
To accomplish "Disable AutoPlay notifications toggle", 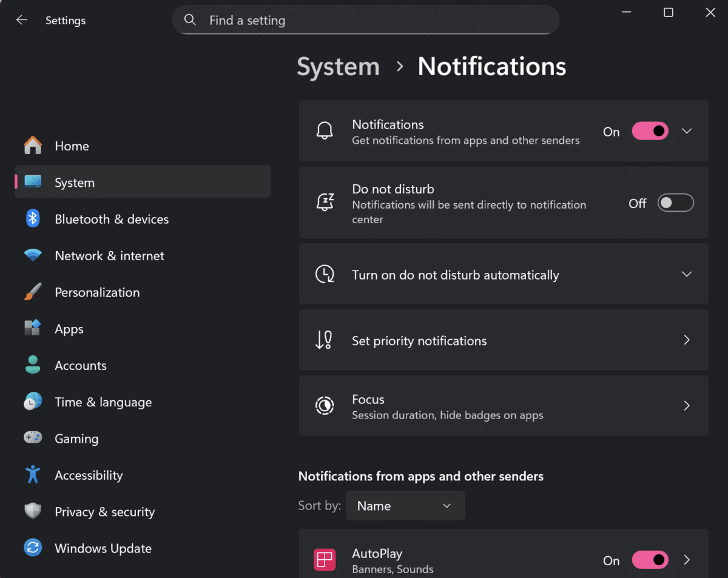I will tap(650, 560).
